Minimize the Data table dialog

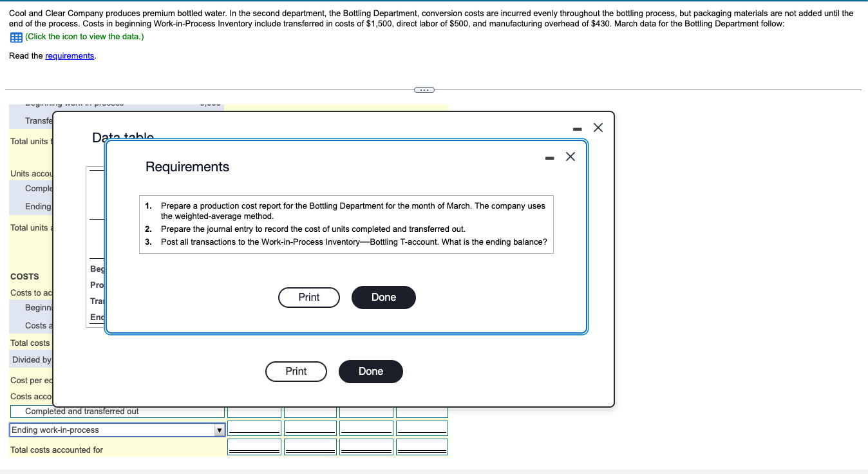[x=576, y=128]
